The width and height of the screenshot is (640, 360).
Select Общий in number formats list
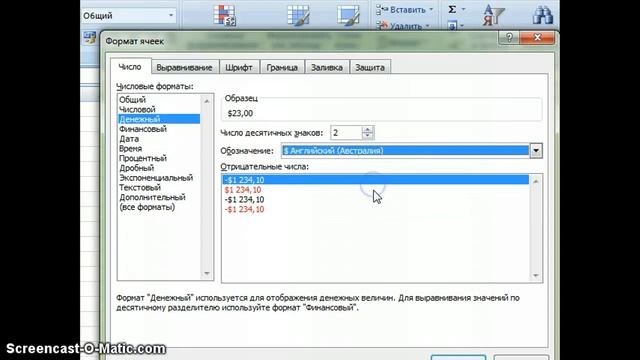159,100
